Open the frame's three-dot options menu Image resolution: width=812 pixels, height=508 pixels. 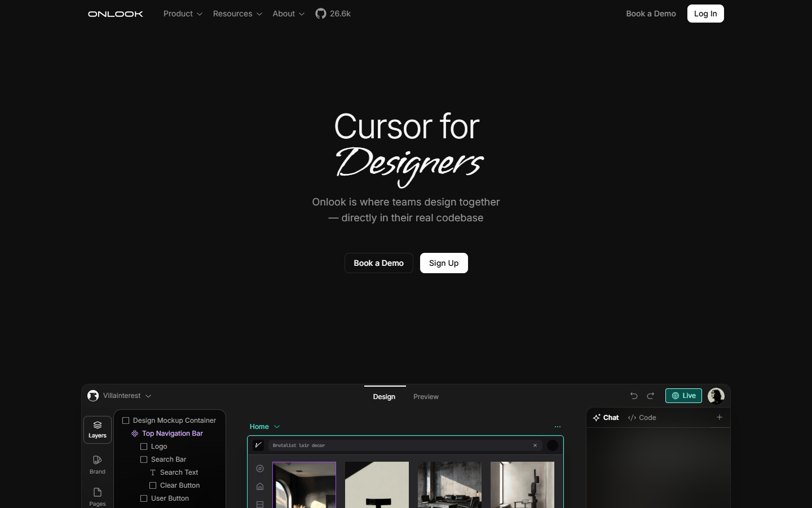click(x=558, y=427)
